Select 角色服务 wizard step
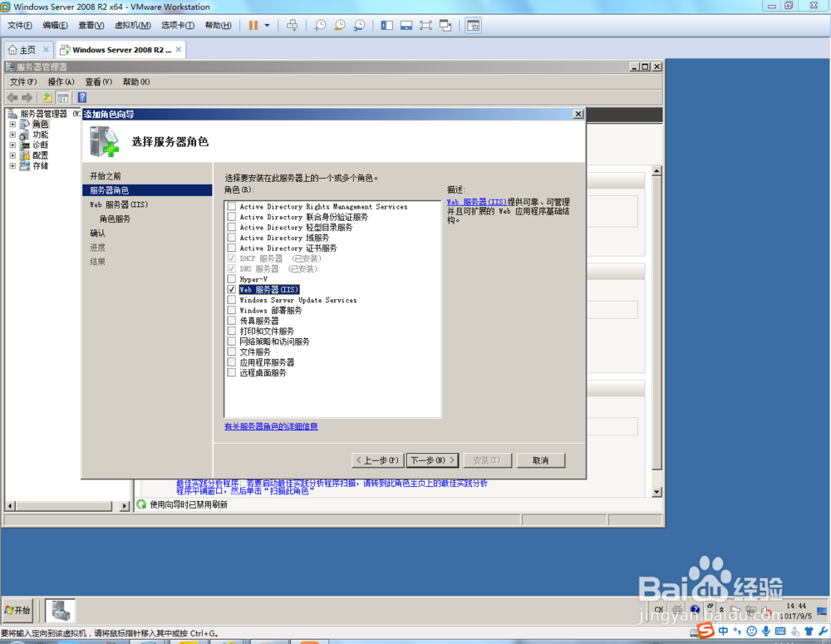The height and width of the screenshot is (644, 831). 115,219
